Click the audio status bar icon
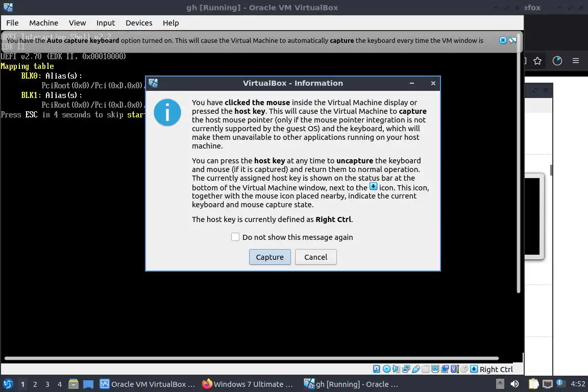588x392 pixels. coord(397,369)
